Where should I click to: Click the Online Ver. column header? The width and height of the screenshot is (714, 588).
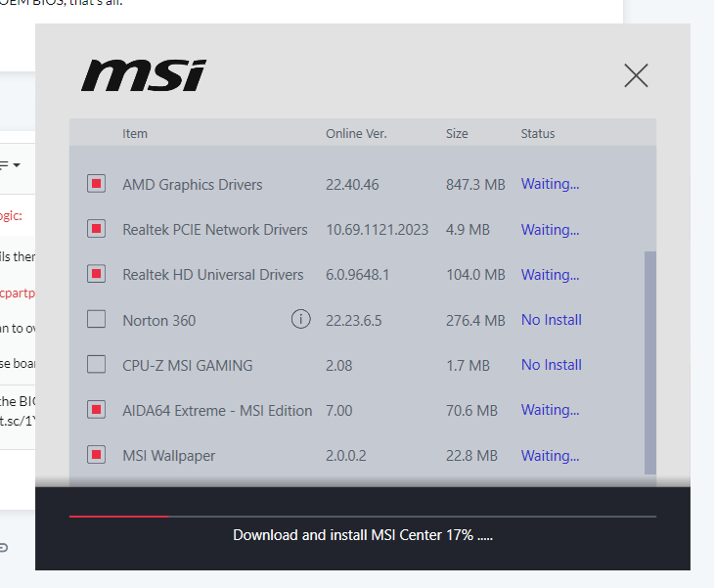point(356,133)
